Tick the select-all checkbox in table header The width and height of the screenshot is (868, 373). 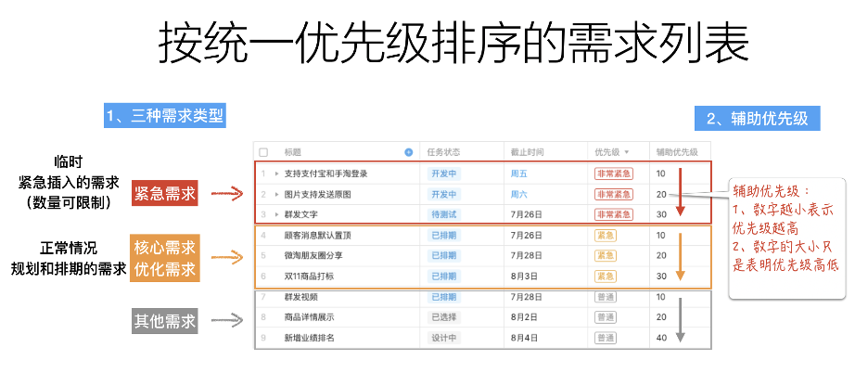(x=263, y=152)
